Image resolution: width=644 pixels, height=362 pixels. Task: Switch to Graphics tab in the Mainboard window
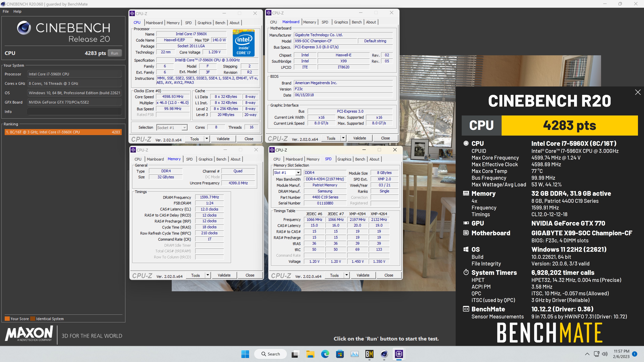341,22
